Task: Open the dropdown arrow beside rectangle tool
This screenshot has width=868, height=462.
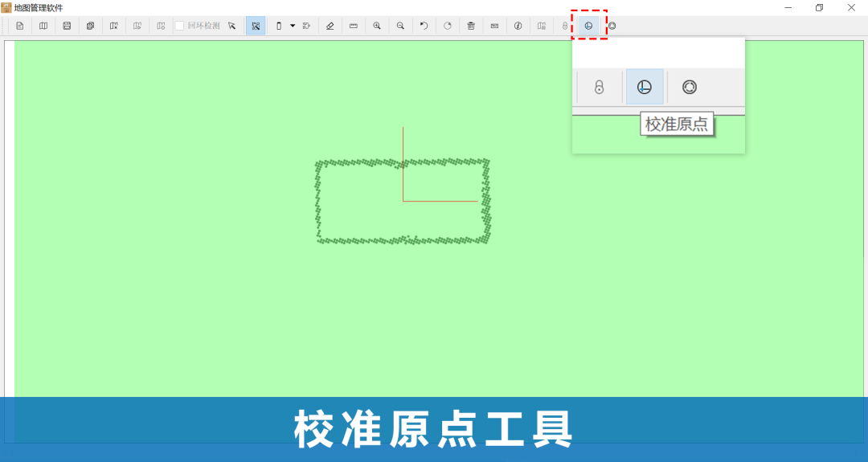Action: click(x=293, y=26)
